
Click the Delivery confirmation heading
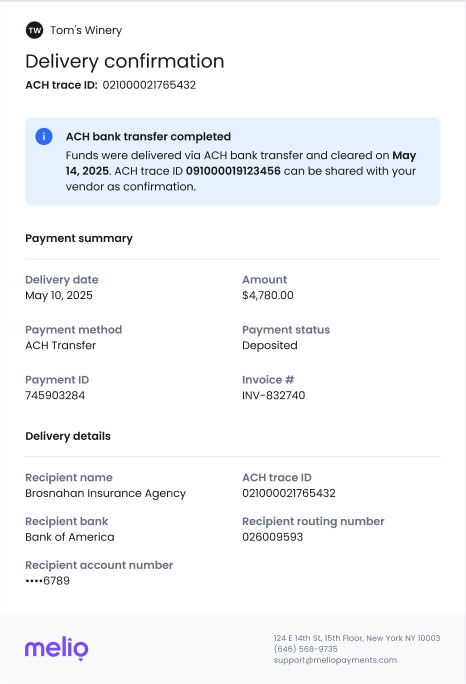click(x=125, y=61)
